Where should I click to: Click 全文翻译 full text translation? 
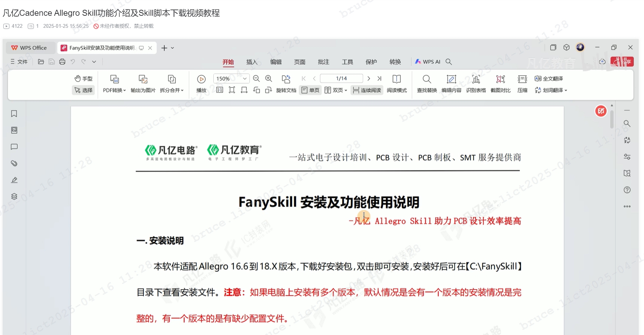tap(549, 78)
